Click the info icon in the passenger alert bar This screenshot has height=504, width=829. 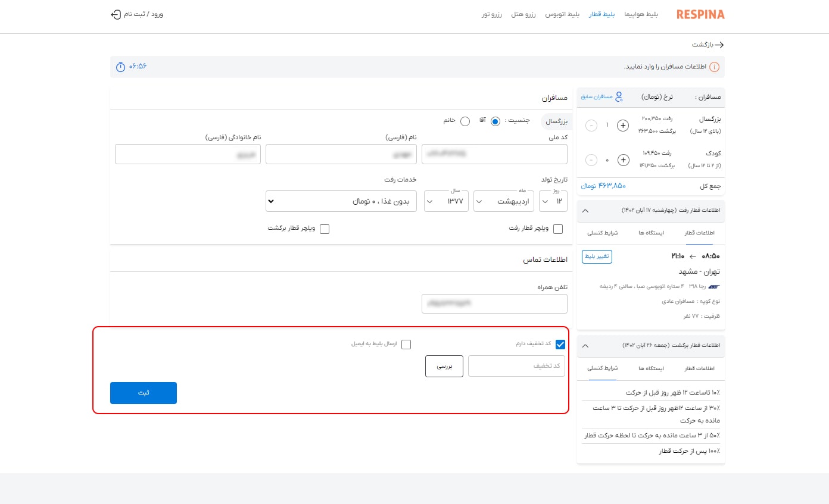714,67
